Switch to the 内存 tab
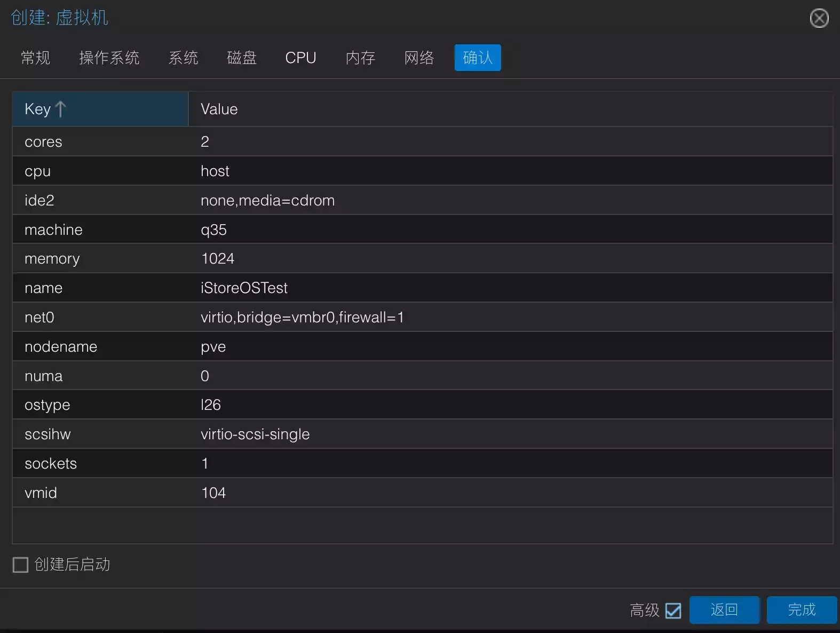 pos(360,58)
